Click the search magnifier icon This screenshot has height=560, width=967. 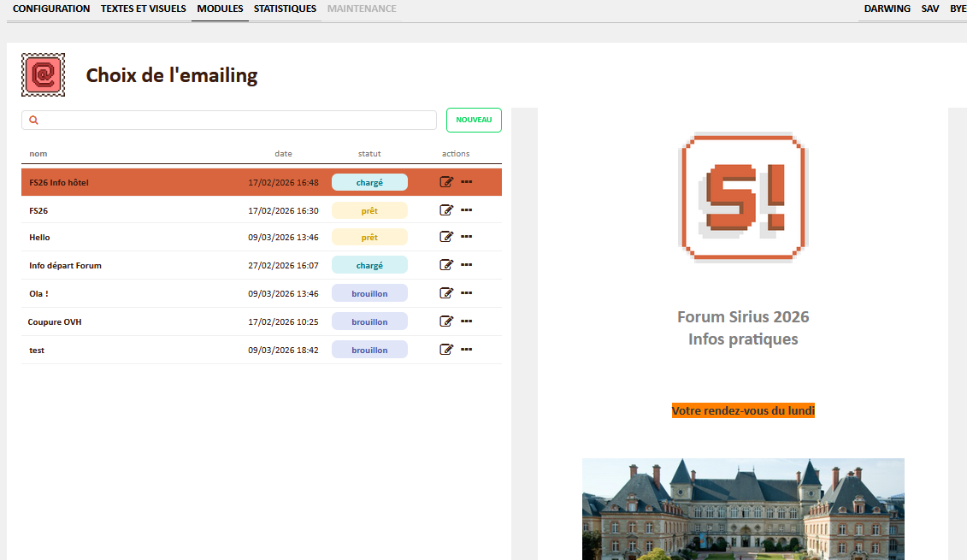click(x=34, y=121)
